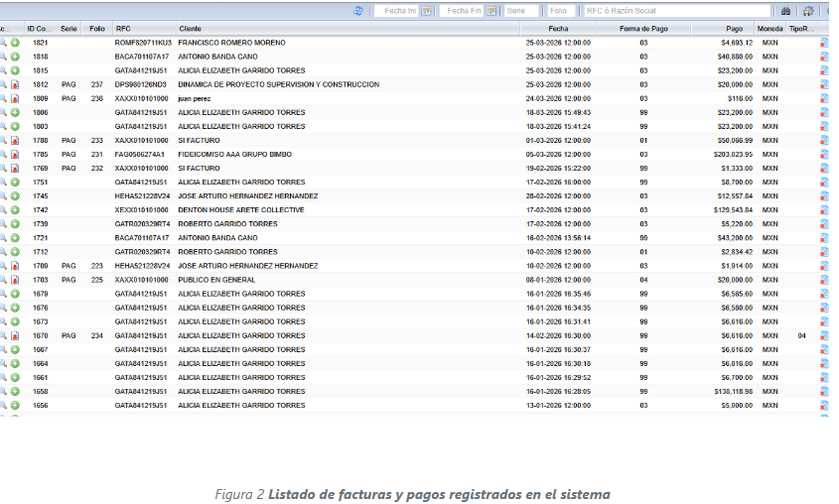Screen dimensions: 839x504
Task: Click the cancel document icon for the $203,023.95 payment
Action: 824,155
